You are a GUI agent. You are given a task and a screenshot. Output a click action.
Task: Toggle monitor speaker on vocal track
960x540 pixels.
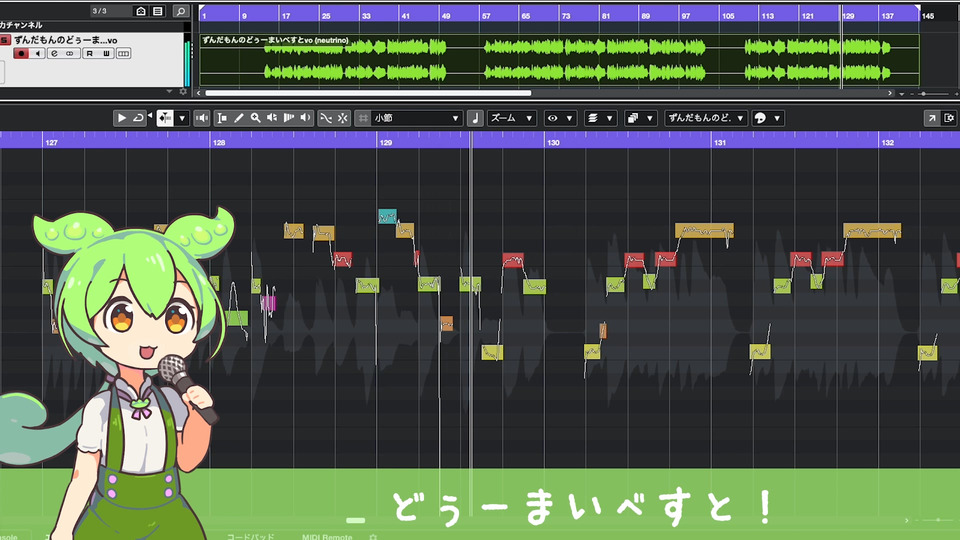pyautogui.click(x=37, y=54)
